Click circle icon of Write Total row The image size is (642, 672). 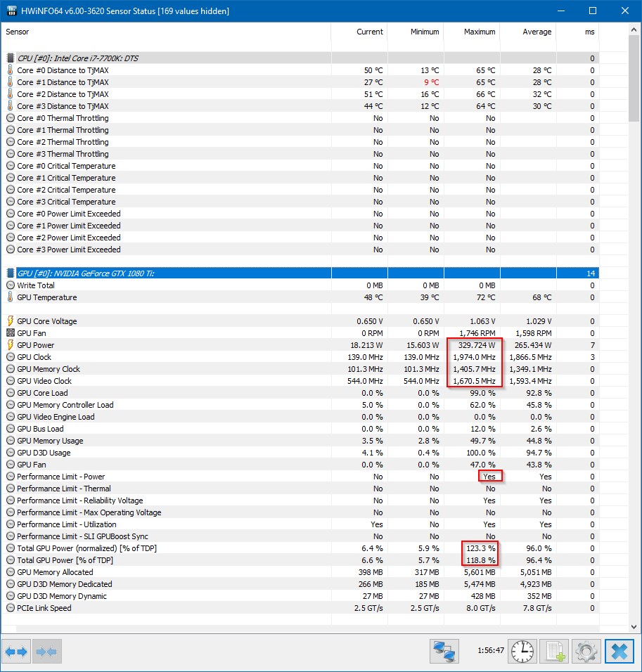11,285
